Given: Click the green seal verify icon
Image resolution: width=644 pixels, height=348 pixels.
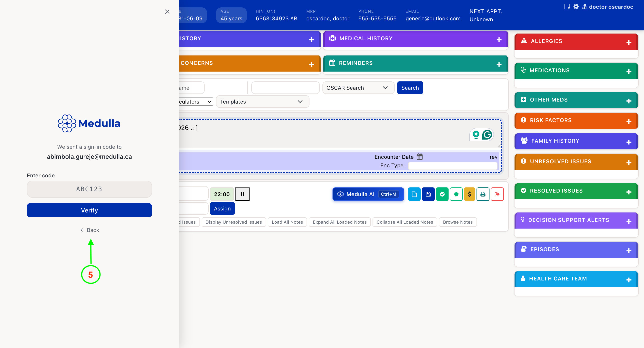Looking at the screenshot, I should coord(456,194).
